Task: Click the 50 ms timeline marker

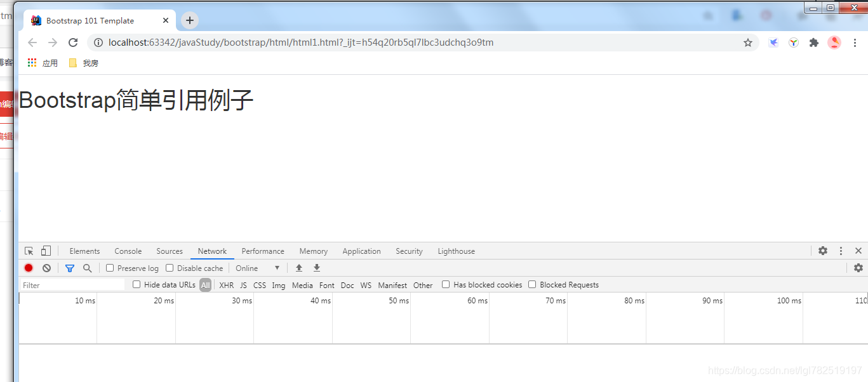Action: click(399, 300)
